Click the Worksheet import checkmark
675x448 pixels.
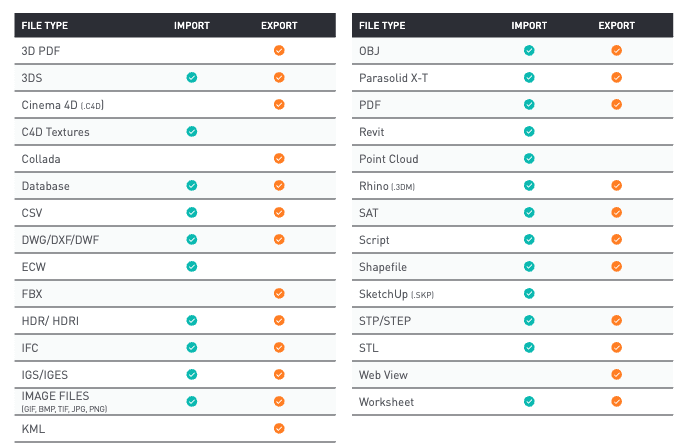[x=529, y=401]
